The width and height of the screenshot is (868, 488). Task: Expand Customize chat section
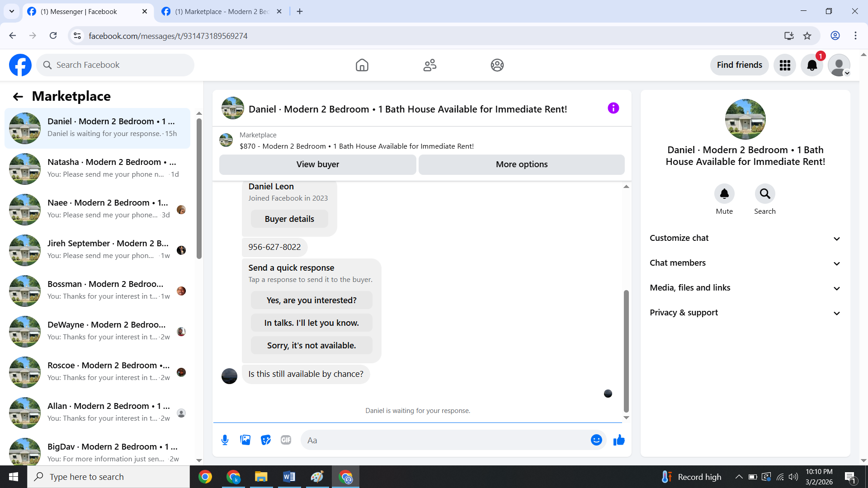tap(745, 238)
